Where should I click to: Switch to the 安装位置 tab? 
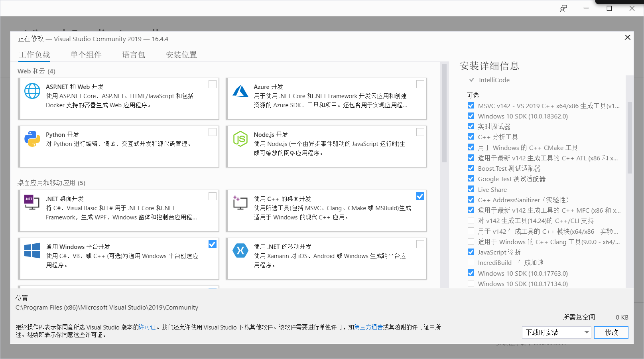click(181, 55)
